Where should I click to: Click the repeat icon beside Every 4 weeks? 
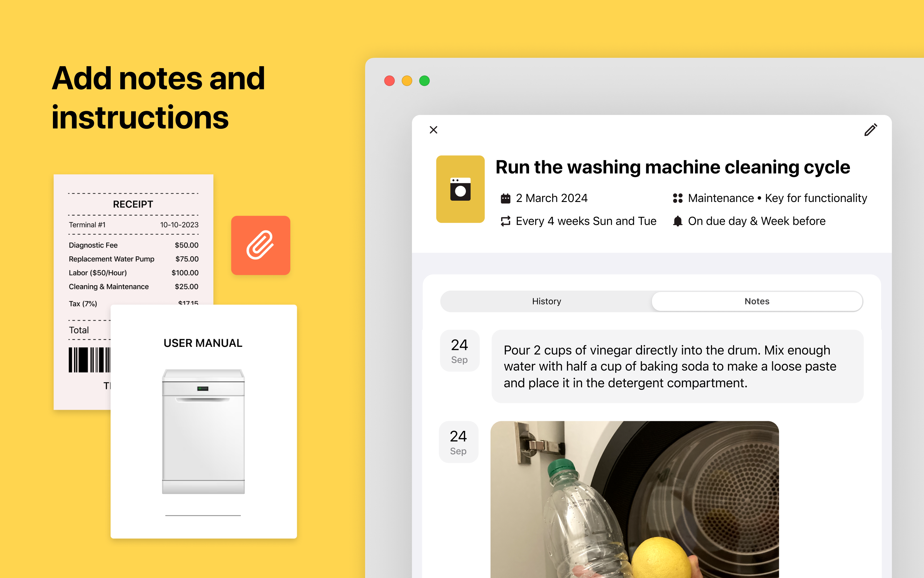point(506,221)
